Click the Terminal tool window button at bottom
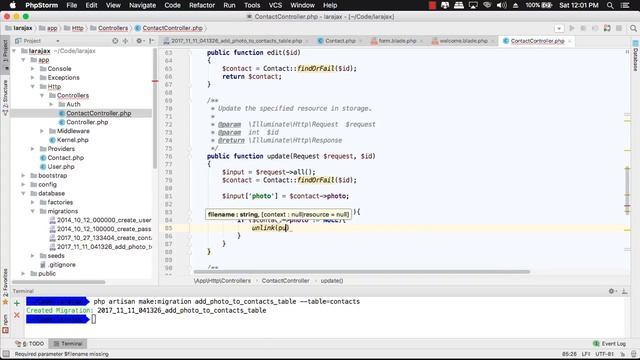Image resolution: width=640 pixels, height=360 pixels. tap(68, 344)
